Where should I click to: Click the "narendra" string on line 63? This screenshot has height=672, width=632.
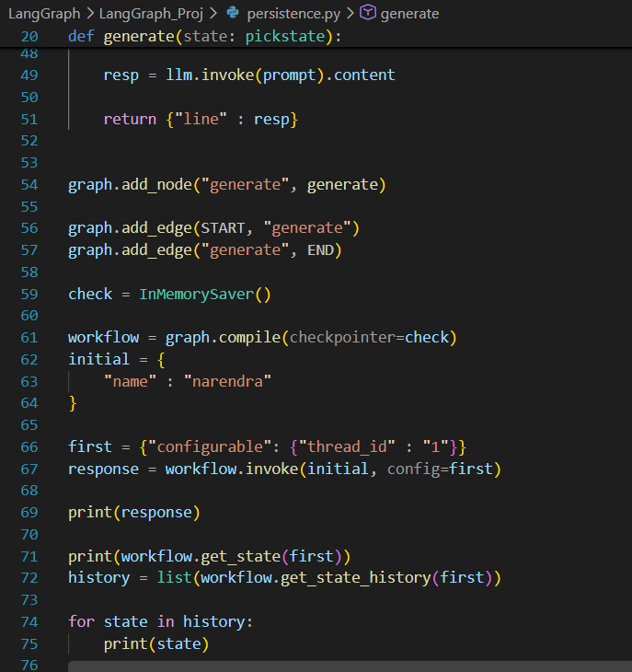(x=227, y=381)
